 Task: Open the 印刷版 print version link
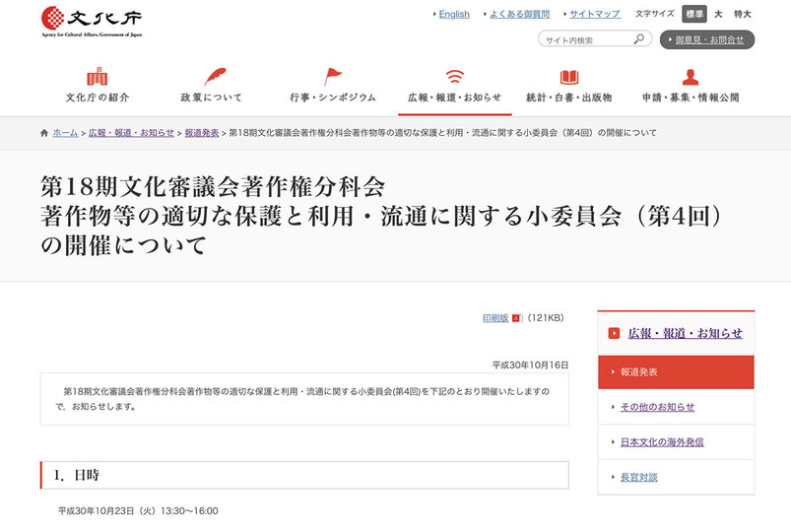pyautogui.click(x=495, y=318)
